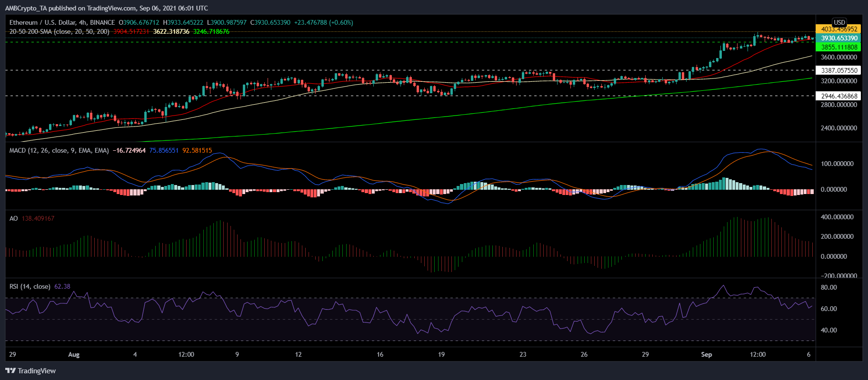The image size is (868, 380).
Task: Click the MACD signal value 92.581515
Action: [x=197, y=150]
